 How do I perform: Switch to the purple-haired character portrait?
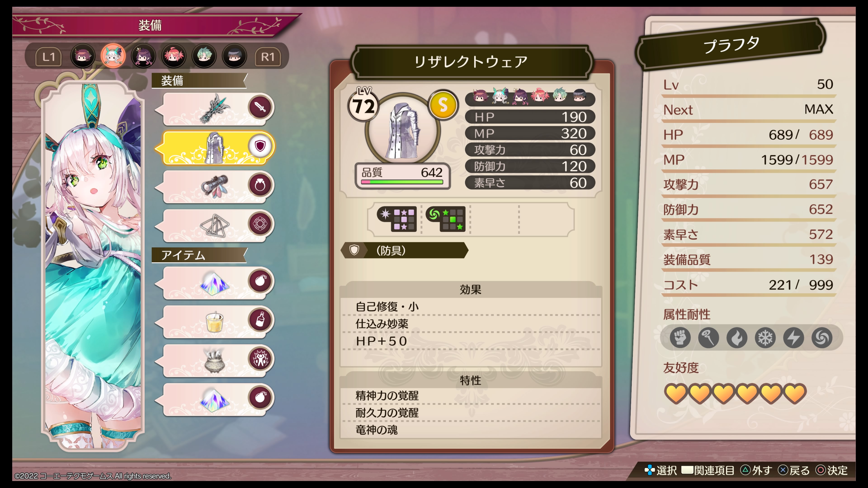tap(143, 56)
